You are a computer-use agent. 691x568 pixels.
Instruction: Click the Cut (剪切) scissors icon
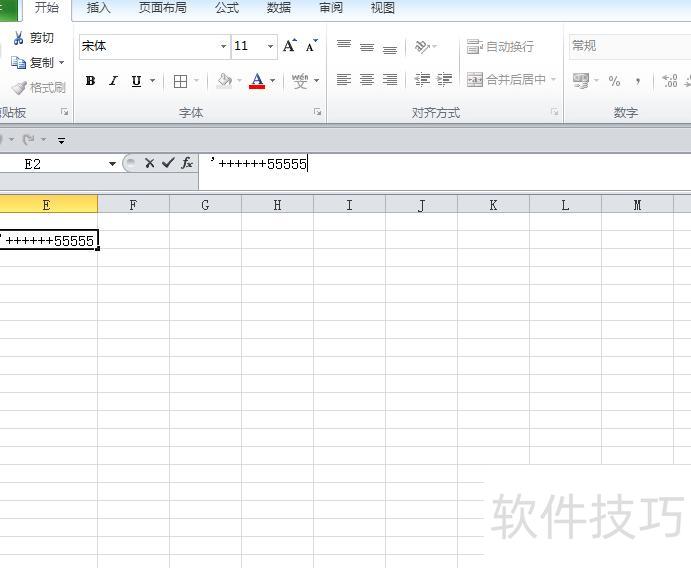[x=19, y=38]
